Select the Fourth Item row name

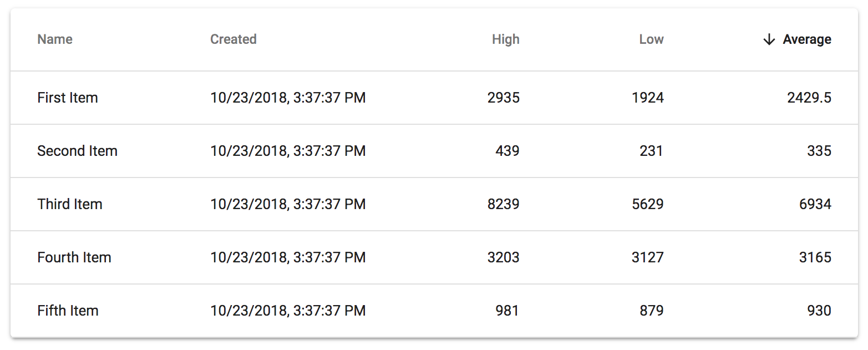tap(74, 257)
